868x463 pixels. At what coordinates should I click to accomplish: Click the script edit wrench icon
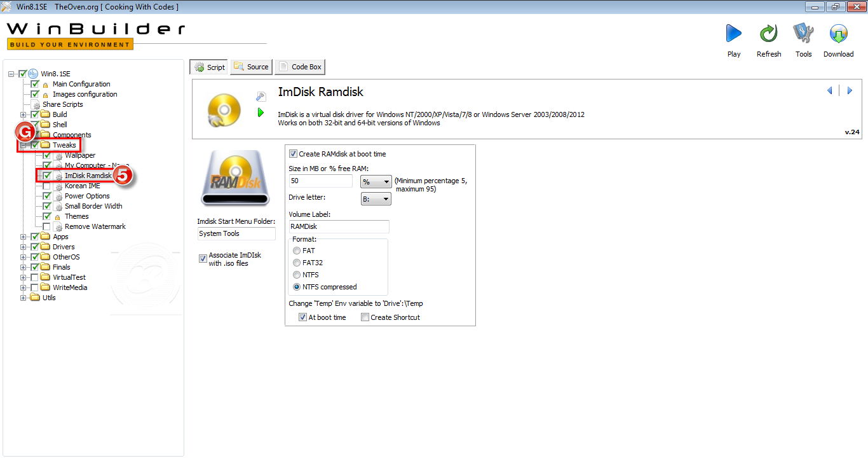pyautogui.click(x=261, y=97)
